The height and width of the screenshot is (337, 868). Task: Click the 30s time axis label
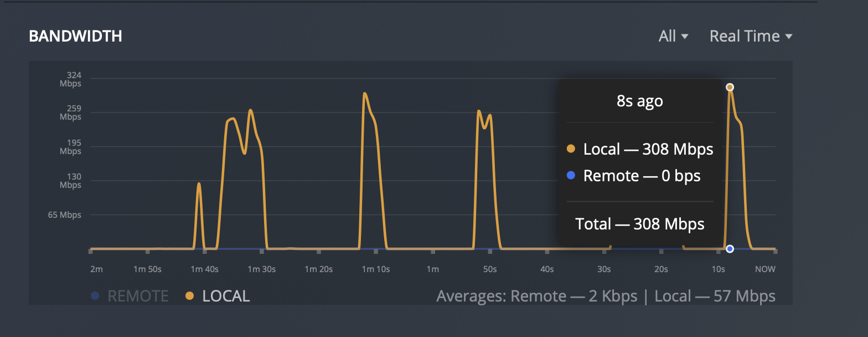pyautogui.click(x=604, y=269)
